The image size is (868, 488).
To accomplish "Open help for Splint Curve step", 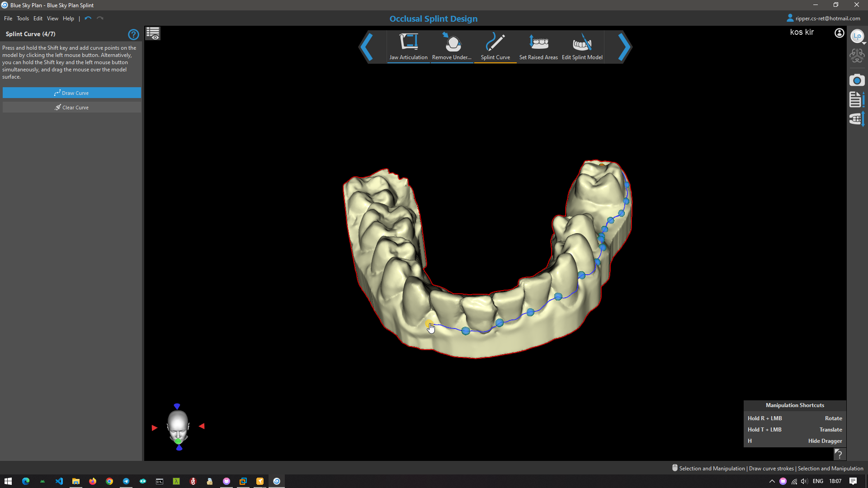I will coord(133,34).
